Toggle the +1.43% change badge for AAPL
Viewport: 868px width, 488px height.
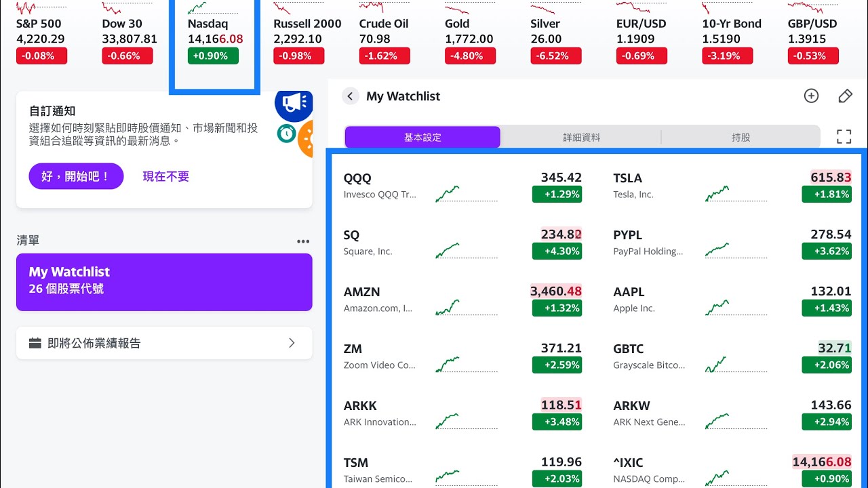coord(827,308)
